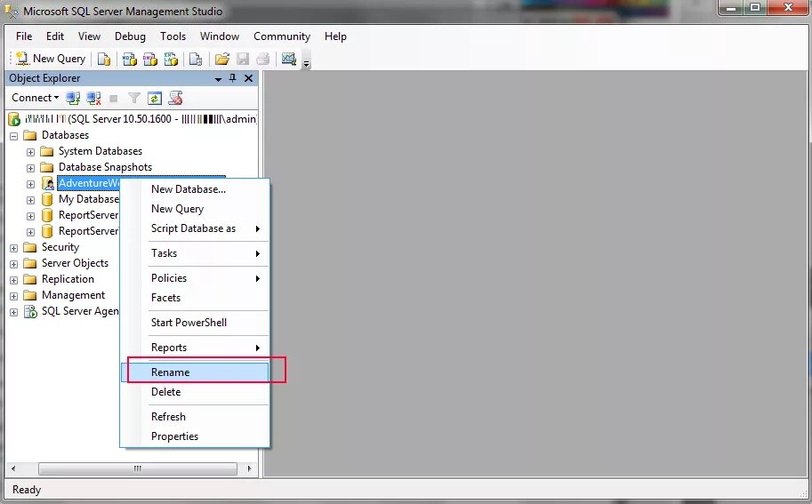
Task: Choose Rename from context menu
Action: point(195,372)
